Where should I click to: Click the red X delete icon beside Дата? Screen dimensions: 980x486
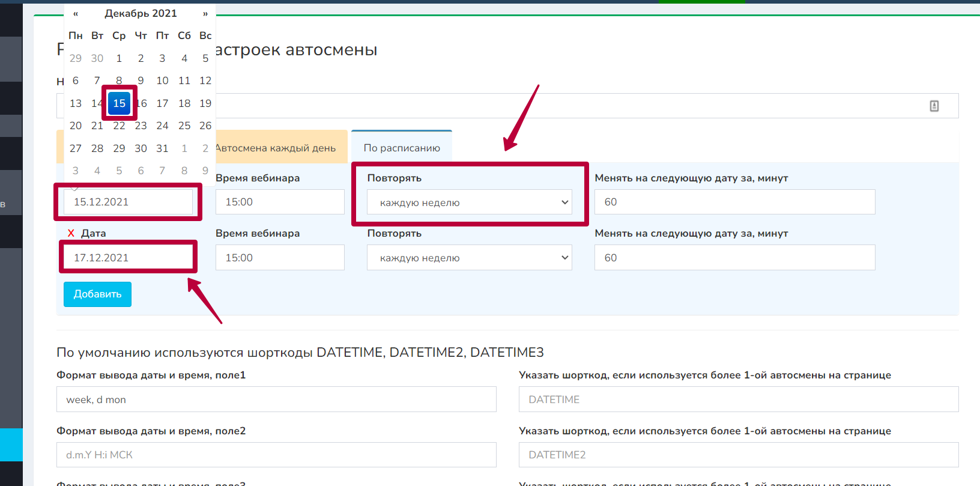coord(71,233)
